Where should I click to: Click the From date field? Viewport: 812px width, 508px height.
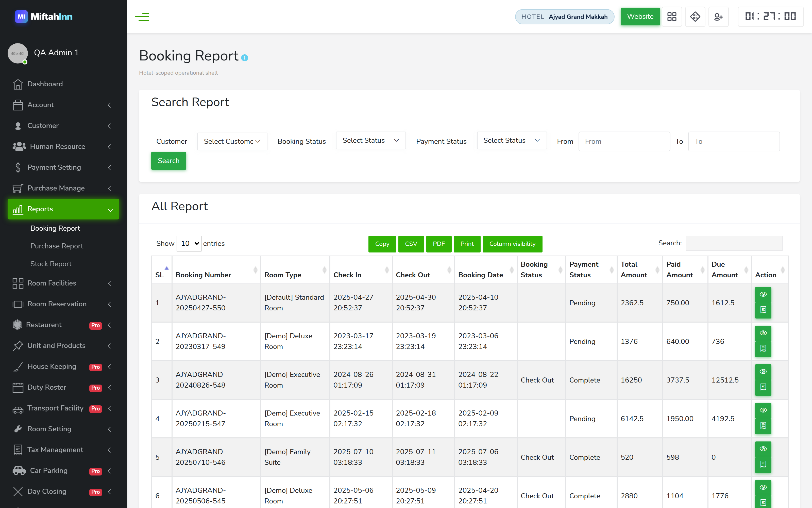point(624,141)
